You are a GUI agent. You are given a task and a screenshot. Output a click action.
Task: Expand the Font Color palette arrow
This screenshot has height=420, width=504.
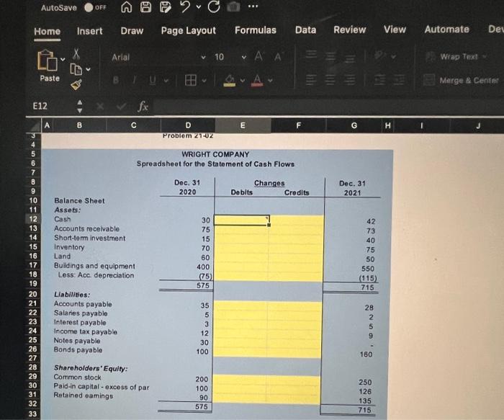[x=270, y=80]
